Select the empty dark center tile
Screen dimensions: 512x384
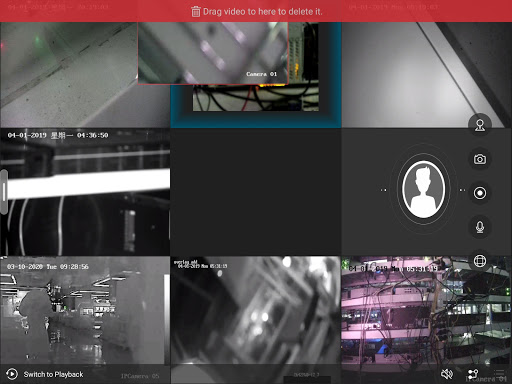pos(256,192)
